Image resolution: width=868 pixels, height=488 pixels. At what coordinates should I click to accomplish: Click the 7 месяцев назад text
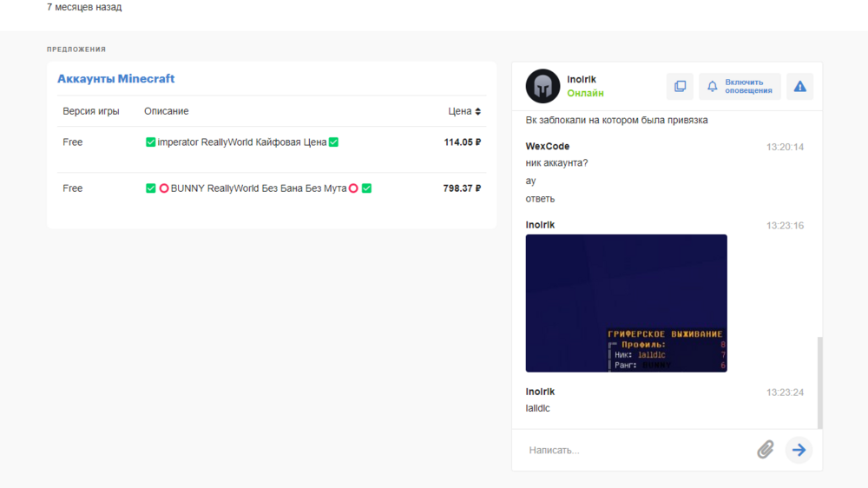(84, 7)
